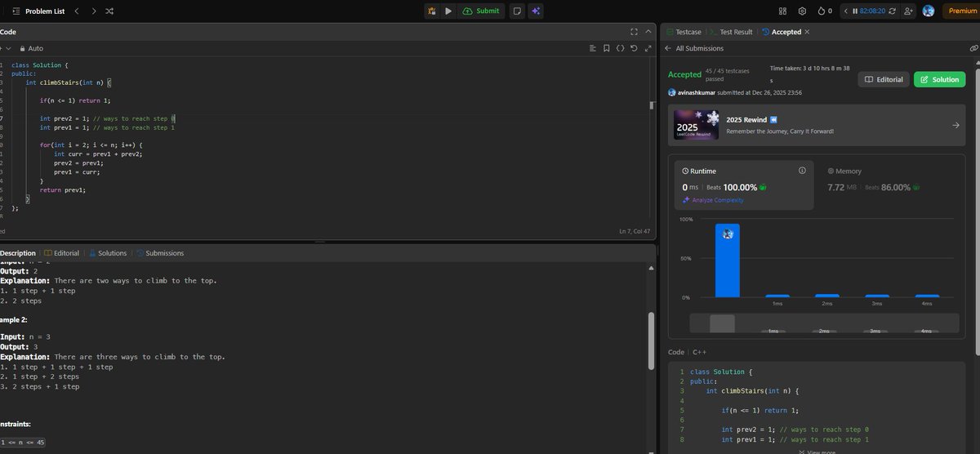Screen dimensions: 980x454
Task: Follow the 2025 Rewind banner arrow
Action: [955, 126]
